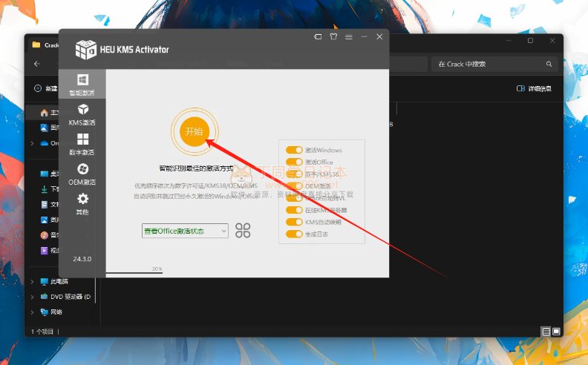The image size is (588, 365).
Task: Click the 1 个项目 status bar text
Action: click(42, 332)
